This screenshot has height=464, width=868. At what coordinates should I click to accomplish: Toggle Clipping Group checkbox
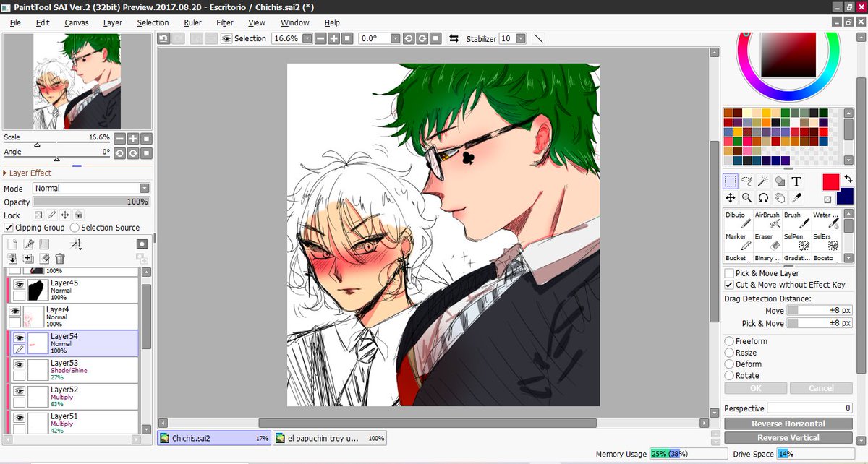(x=9, y=228)
